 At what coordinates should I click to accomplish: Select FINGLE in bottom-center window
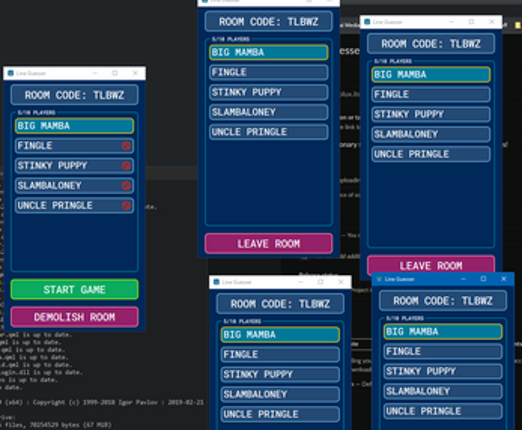(280, 354)
